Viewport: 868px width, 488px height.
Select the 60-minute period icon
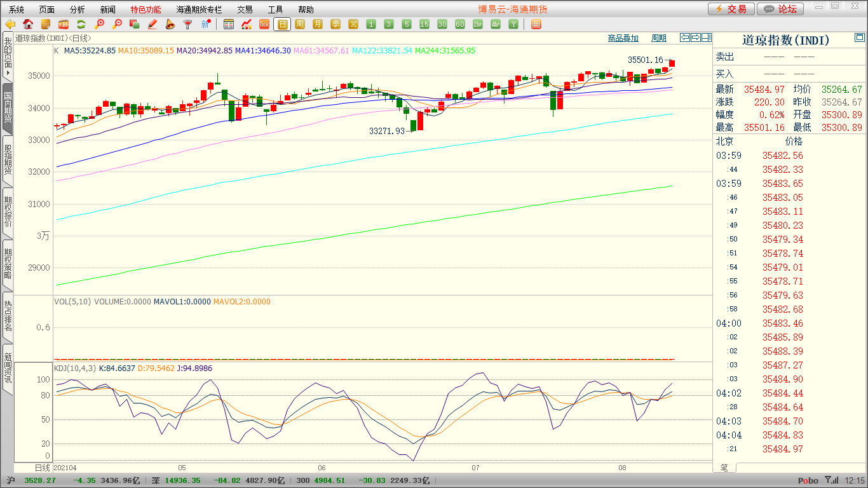click(460, 24)
